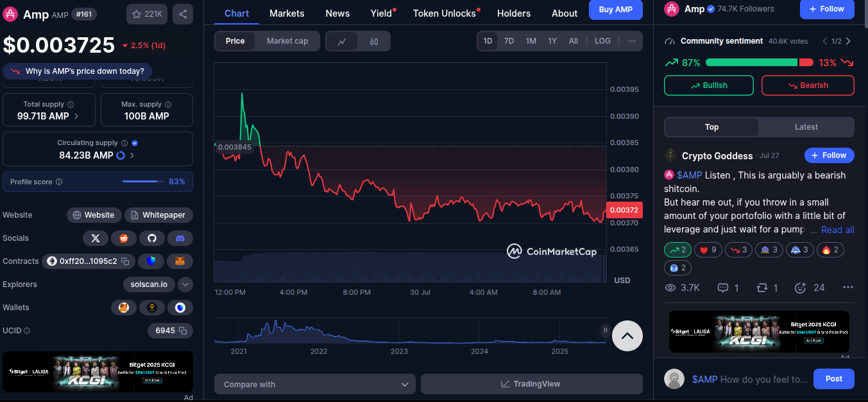The height and width of the screenshot is (402, 868).
Task: Switch to the Markets tab
Action: [x=287, y=13]
